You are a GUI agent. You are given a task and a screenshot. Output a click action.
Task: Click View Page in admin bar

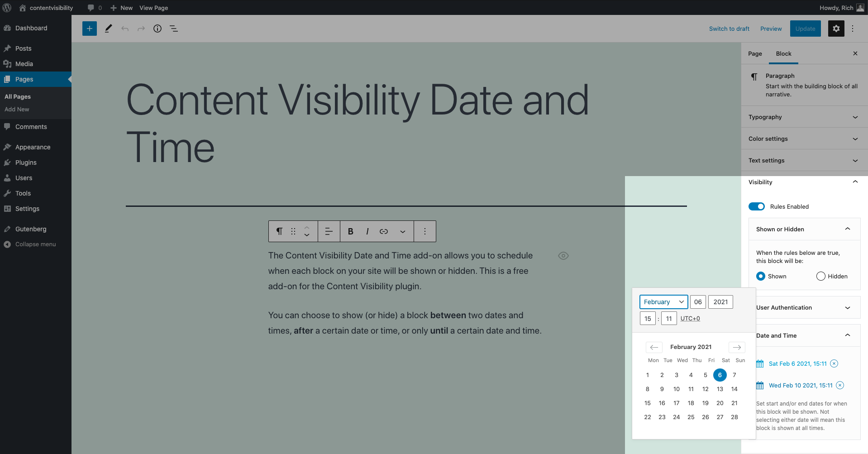pyautogui.click(x=153, y=8)
